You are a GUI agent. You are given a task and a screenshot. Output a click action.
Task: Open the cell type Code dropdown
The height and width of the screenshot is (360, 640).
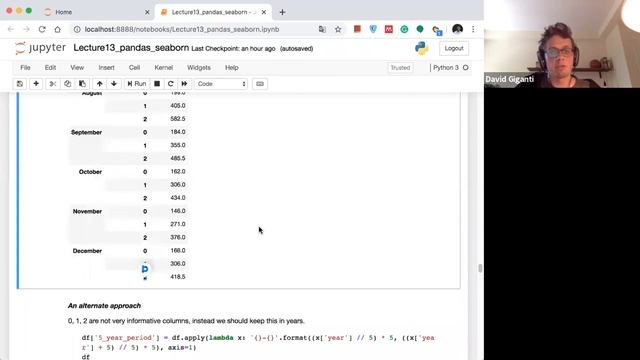pyautogui.click(x=221, y=84)
